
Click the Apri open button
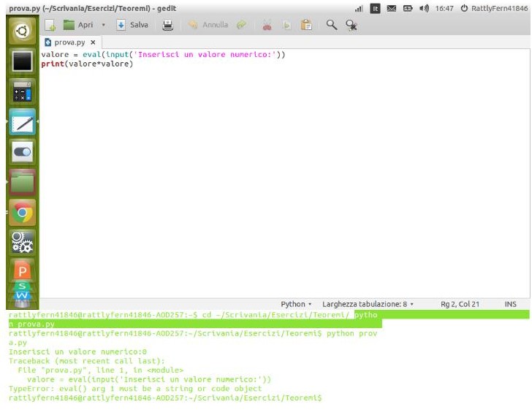click(x=79, y=25)
